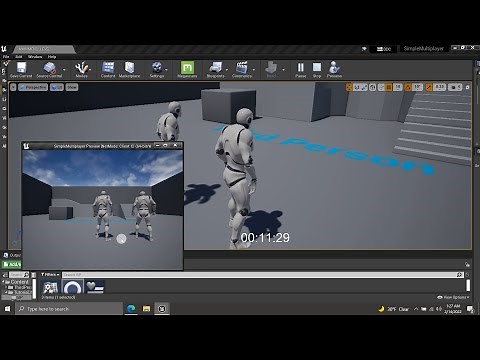Screen dimensions: 480x360
Task: Select the ThirdPerson folder in tree
Action: point(20,287)
